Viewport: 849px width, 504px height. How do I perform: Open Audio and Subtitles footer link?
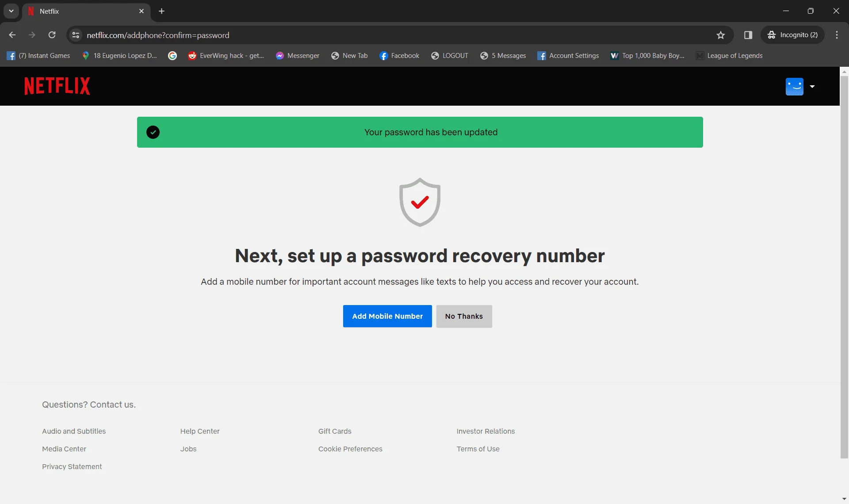coord(74,431)
